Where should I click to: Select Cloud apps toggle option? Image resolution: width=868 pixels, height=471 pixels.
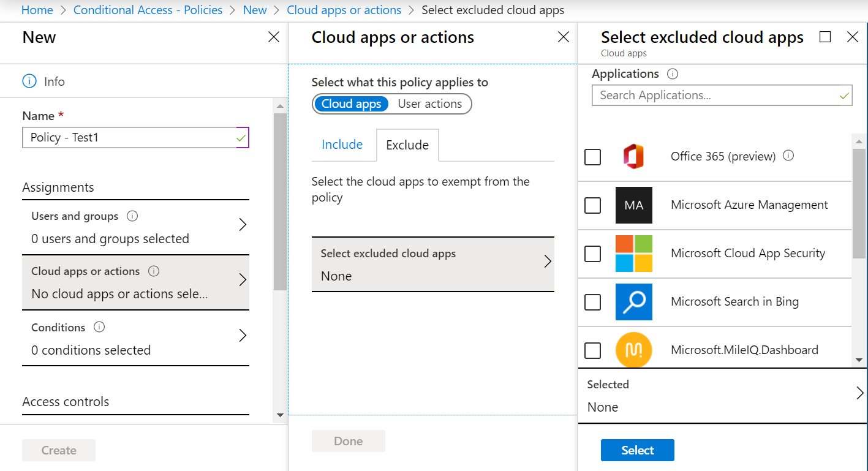(x=352, y=104)
